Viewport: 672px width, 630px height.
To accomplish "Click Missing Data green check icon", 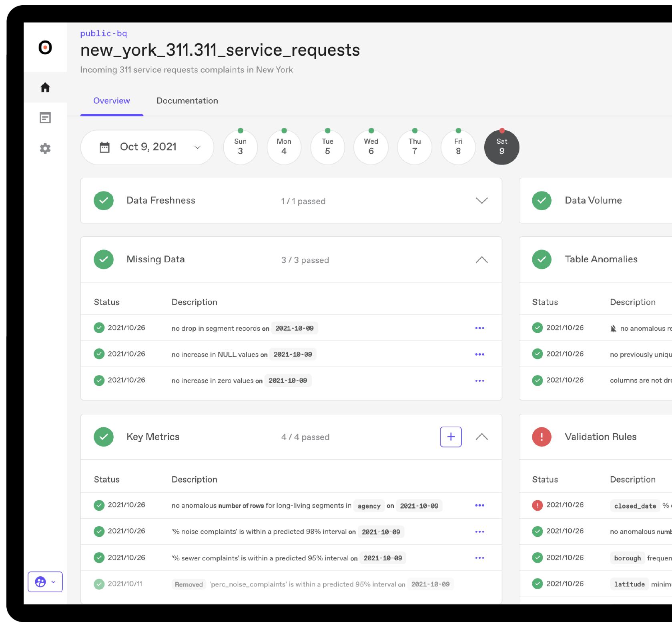I will pos(104,260).
